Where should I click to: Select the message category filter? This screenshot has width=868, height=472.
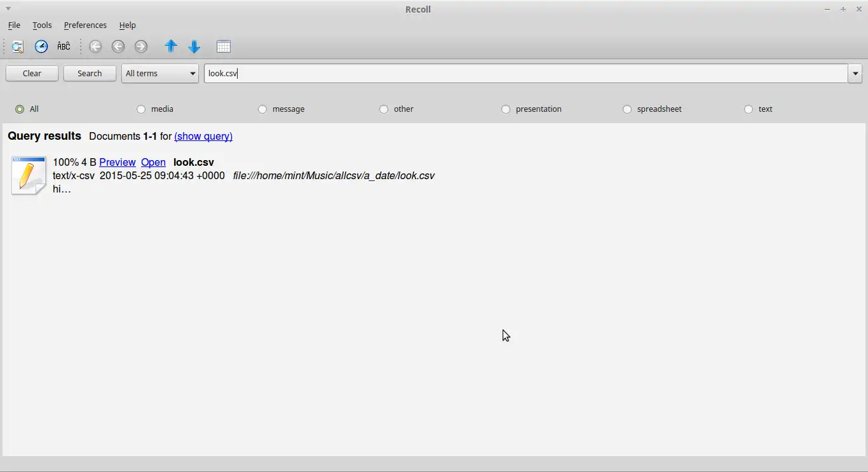coord(281,109)
